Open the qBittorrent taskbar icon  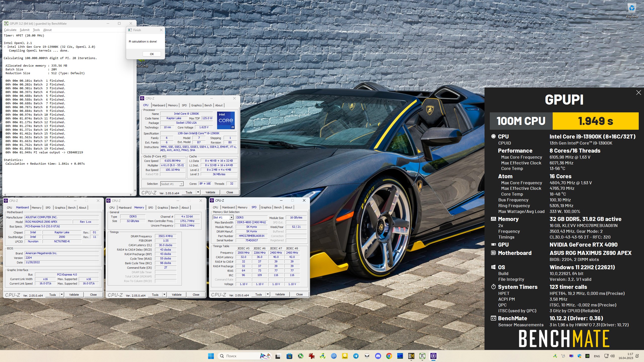[x=334, y=356]
